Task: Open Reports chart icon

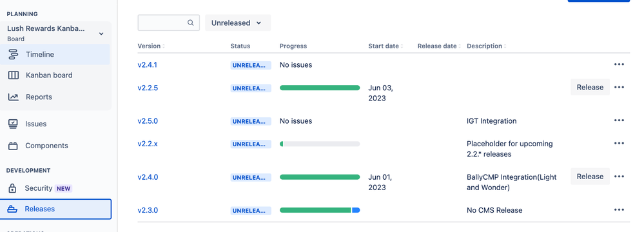Action: (13, 97)
